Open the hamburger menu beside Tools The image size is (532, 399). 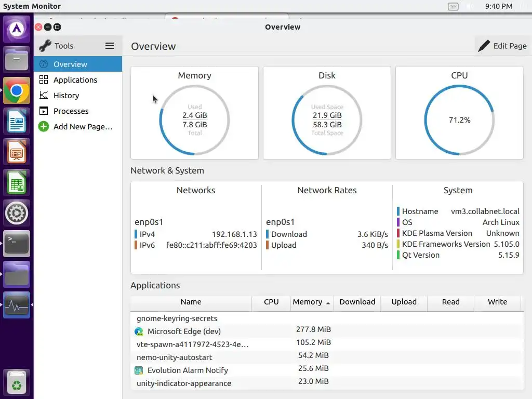(109, 46)
